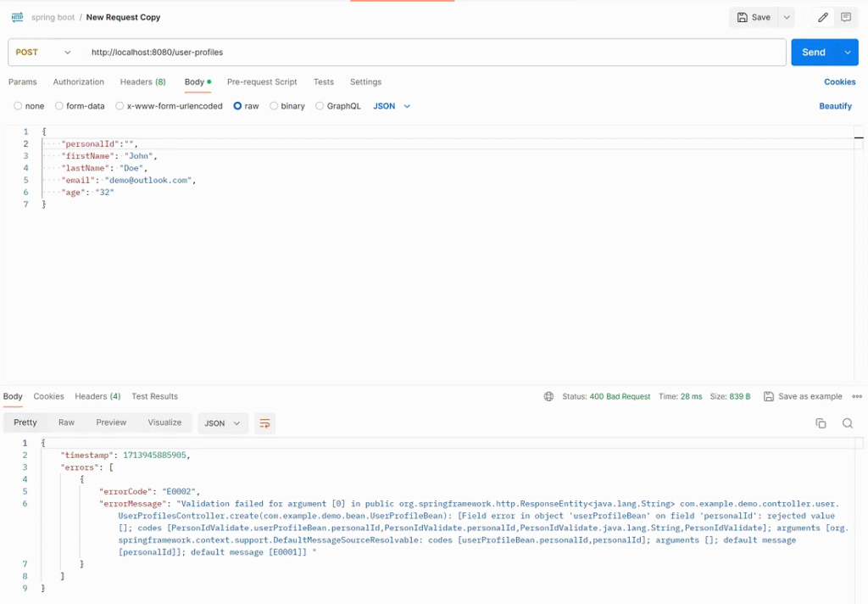The image size is (868, 604).
Task: Search the response with magnifier icon
Action: [847, 423]
